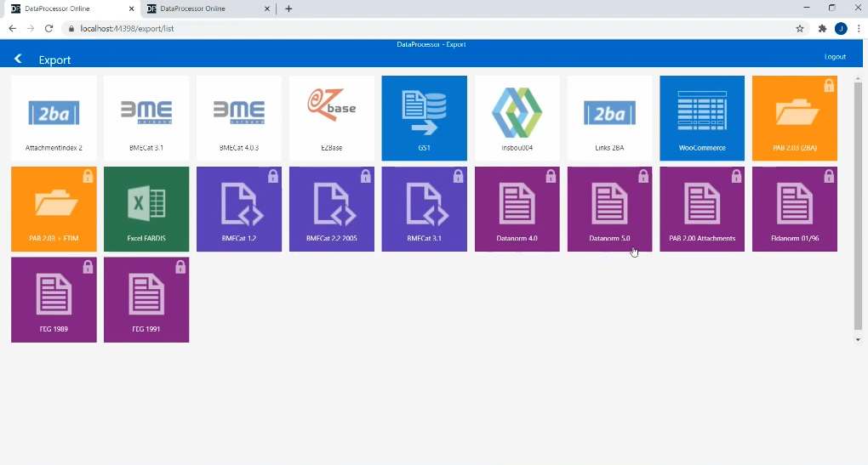
Task: Select the Datanorm 4.0 export tile
Action: (x=517, y=209)
